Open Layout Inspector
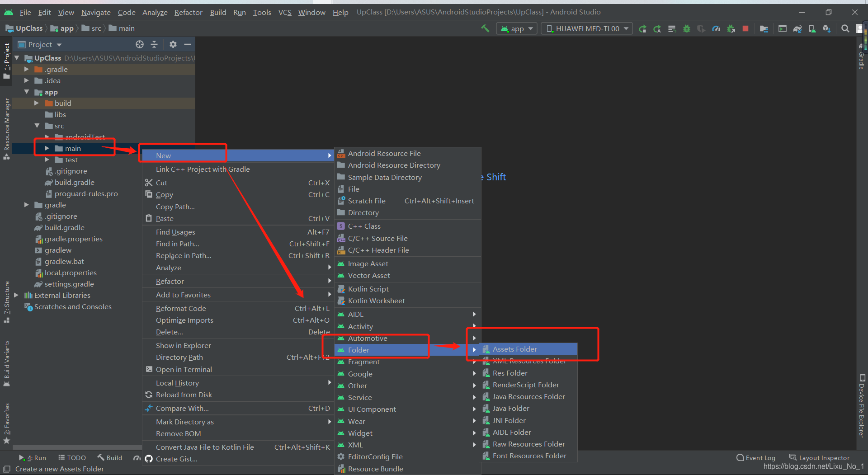The width and height of the screenshot is (868, 475). click(x=819, y=458)
